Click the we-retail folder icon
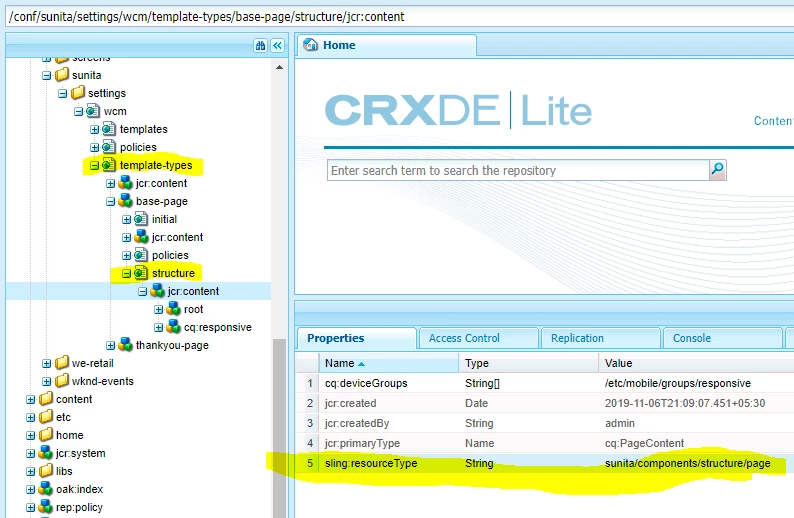 [62, 363]
